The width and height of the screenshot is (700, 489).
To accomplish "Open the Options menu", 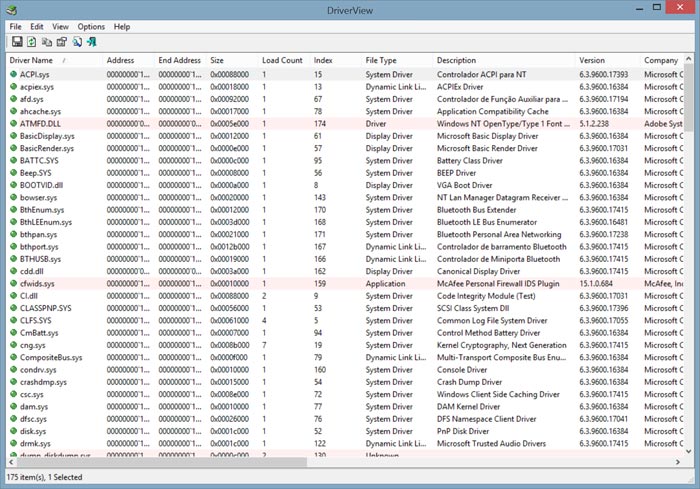I will [91, 26].
